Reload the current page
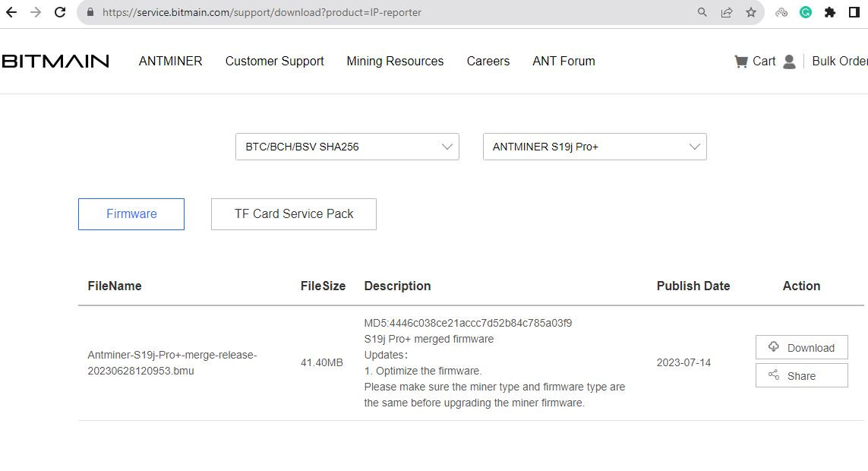 [x=60, y=12]
